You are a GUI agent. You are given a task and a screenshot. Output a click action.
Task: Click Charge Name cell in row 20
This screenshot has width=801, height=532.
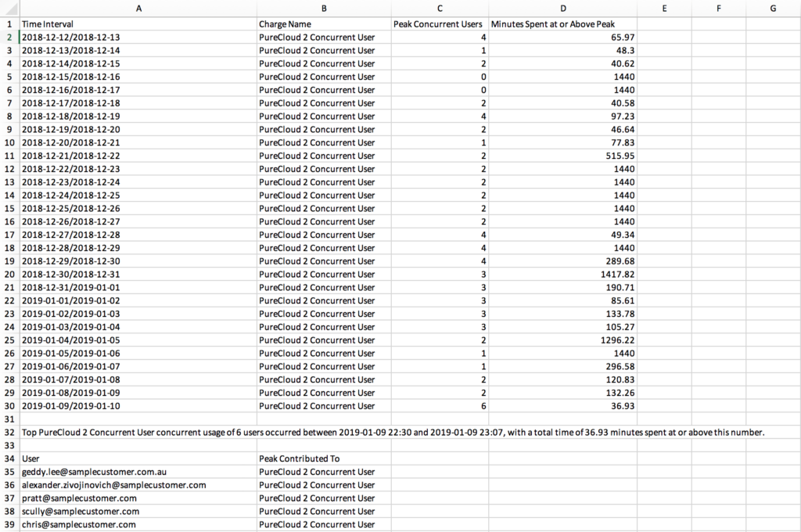324,275
